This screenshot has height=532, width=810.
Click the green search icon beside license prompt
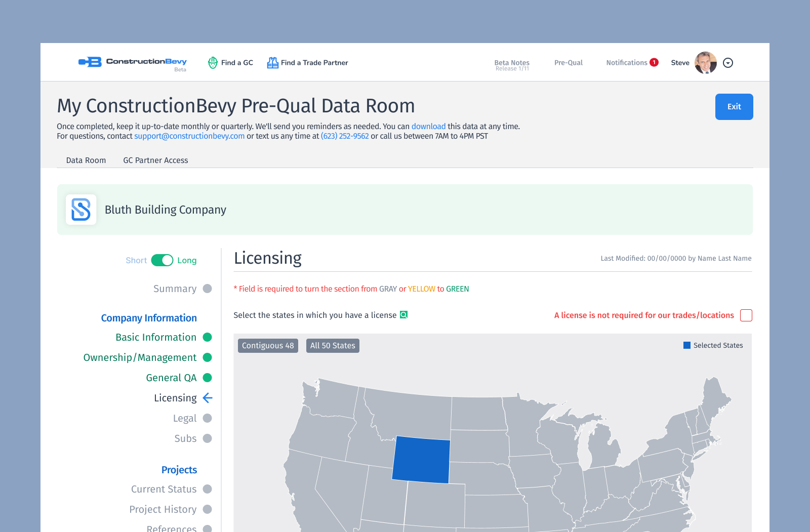[403, 315]
